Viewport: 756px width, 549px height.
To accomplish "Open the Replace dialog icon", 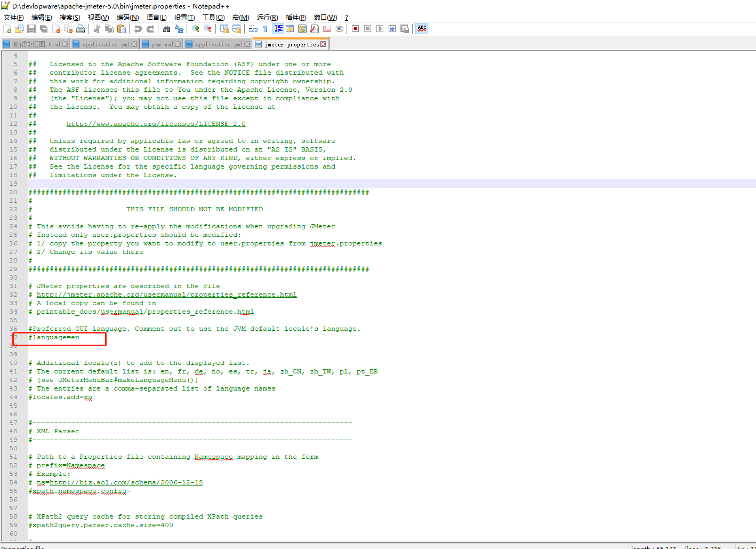I will [179, 29].
